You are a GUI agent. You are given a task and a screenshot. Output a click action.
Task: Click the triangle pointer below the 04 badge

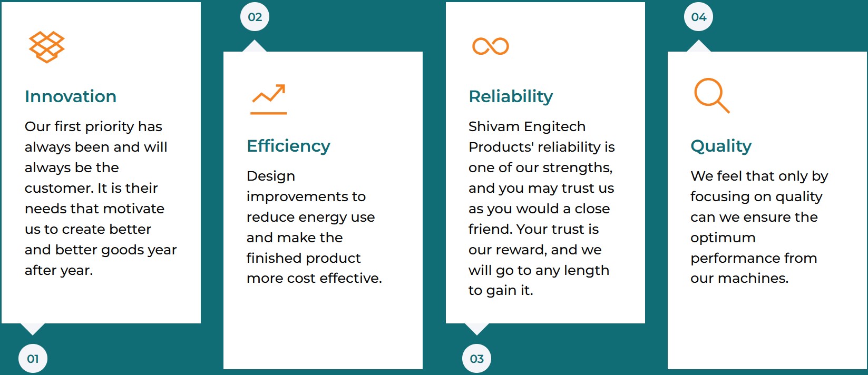[698, 46]
